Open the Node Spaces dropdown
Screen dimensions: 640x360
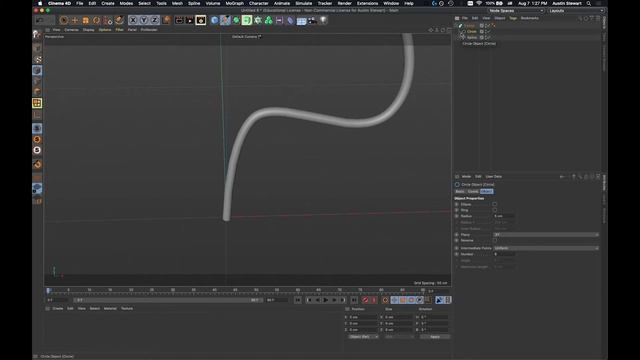coord(516,11)
